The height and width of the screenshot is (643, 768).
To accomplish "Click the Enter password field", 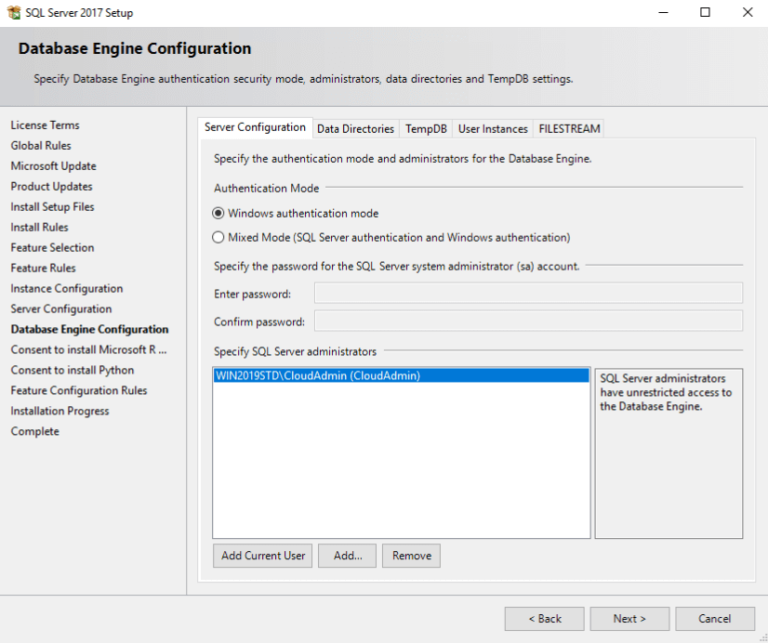I will coord(527,293).
